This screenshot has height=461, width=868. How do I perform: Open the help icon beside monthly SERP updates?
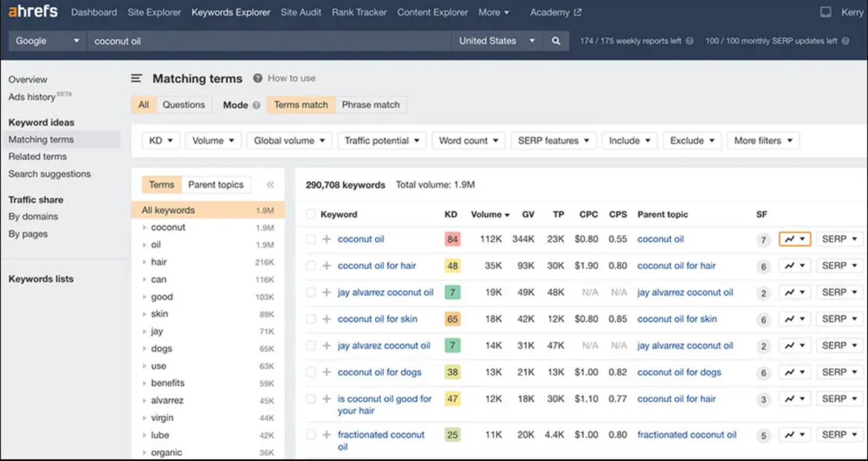pyautogui.click(x=845, y=41)
